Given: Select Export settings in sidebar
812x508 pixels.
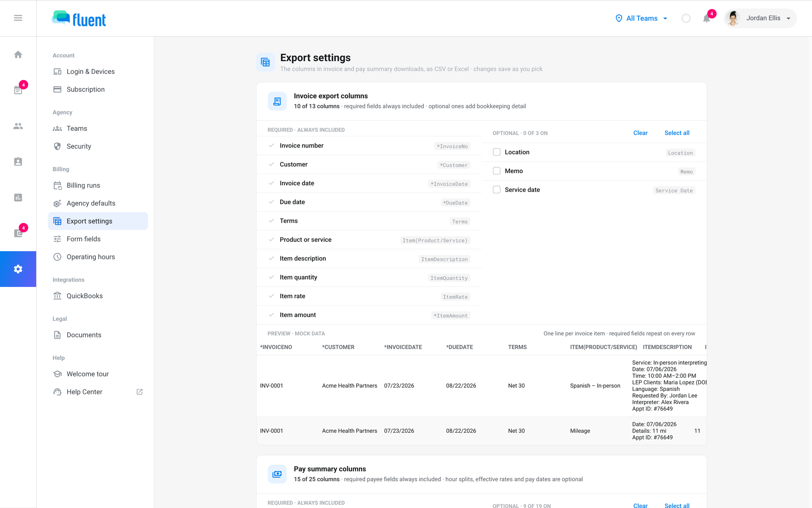Looking at the screenshot, I should click(x=98, y=221).
